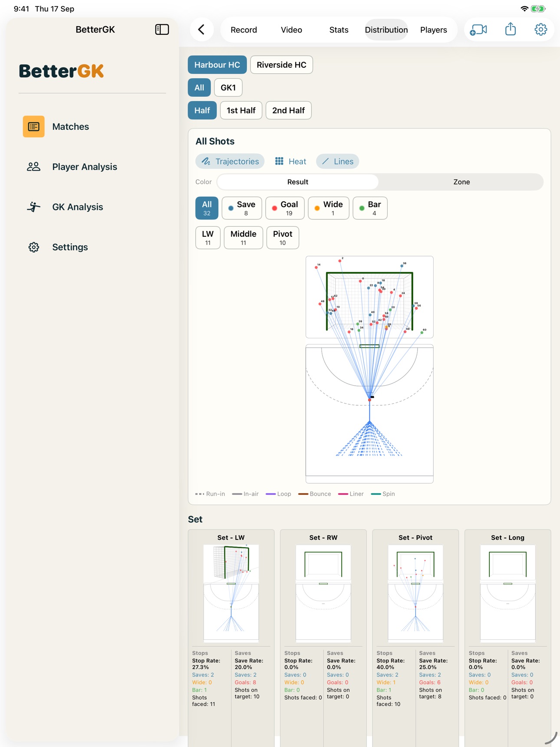560x747 pixels.
Task: Filter to 1st Half
Action: (241, 110)
